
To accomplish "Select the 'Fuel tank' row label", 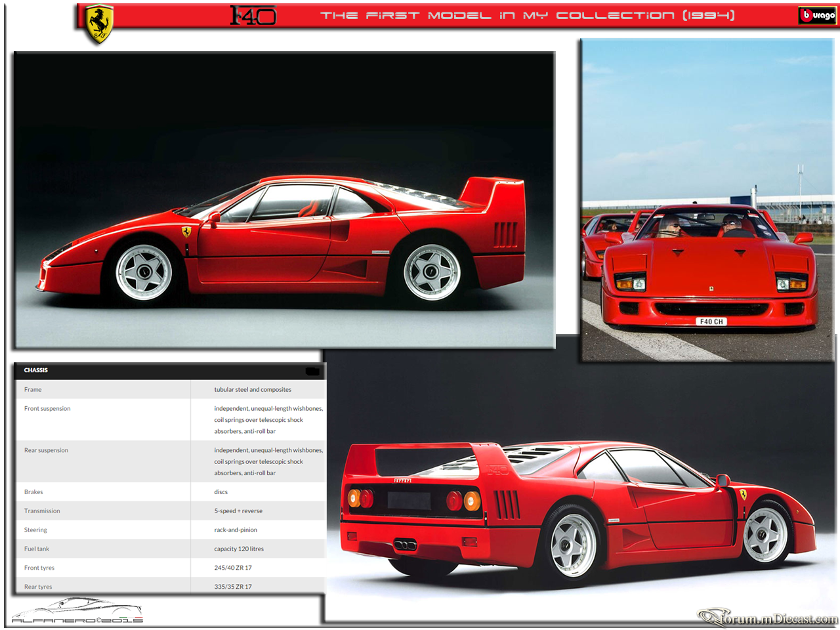I will [37, 549].
